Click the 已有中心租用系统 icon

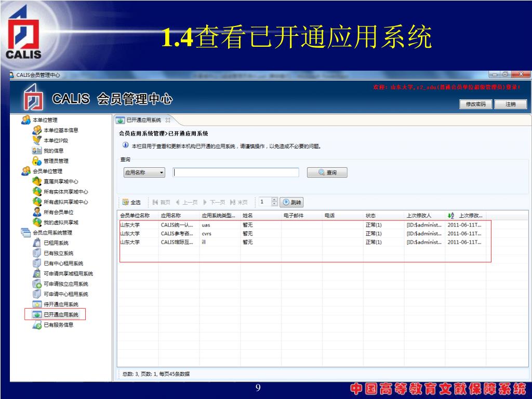(x=37, y=263)
